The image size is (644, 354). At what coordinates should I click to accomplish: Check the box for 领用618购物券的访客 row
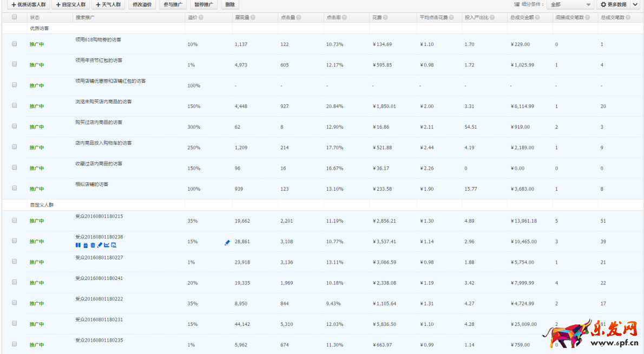15,44
